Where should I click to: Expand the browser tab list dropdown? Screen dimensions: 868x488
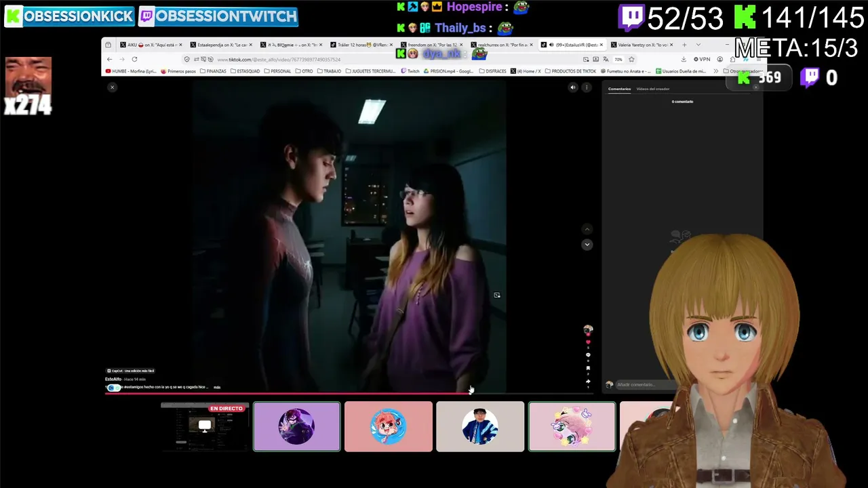click(698, 45)
